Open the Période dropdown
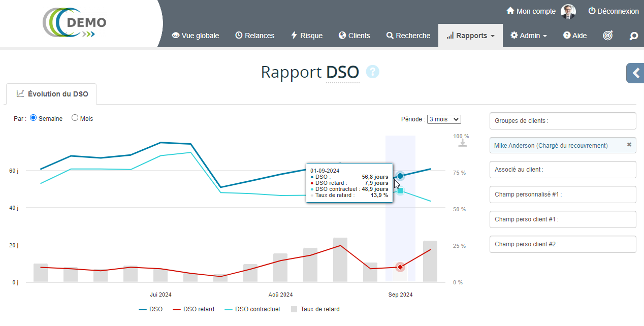644x326 pixels. (x=444, y=119)
